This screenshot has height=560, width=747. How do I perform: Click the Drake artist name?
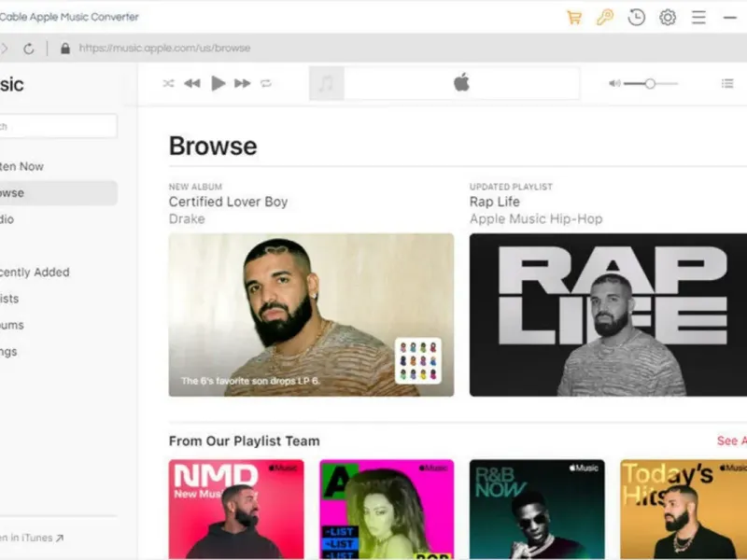187,219
